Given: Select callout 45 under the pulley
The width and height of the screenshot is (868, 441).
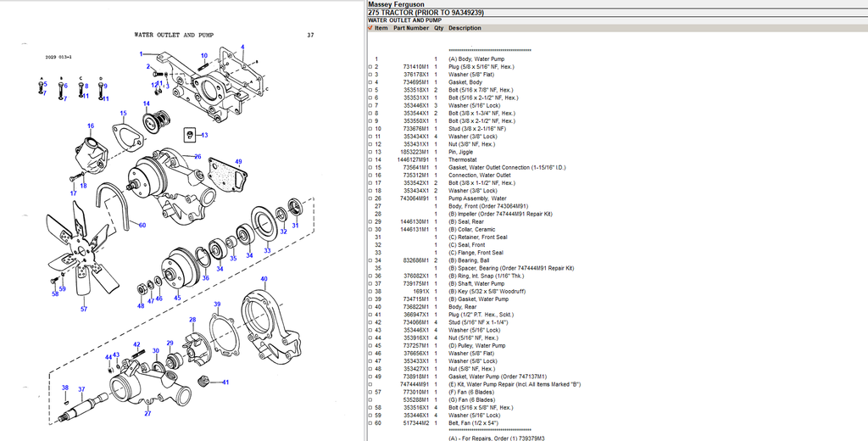Looking at the screenshot, I should click(x=177, y=298).
